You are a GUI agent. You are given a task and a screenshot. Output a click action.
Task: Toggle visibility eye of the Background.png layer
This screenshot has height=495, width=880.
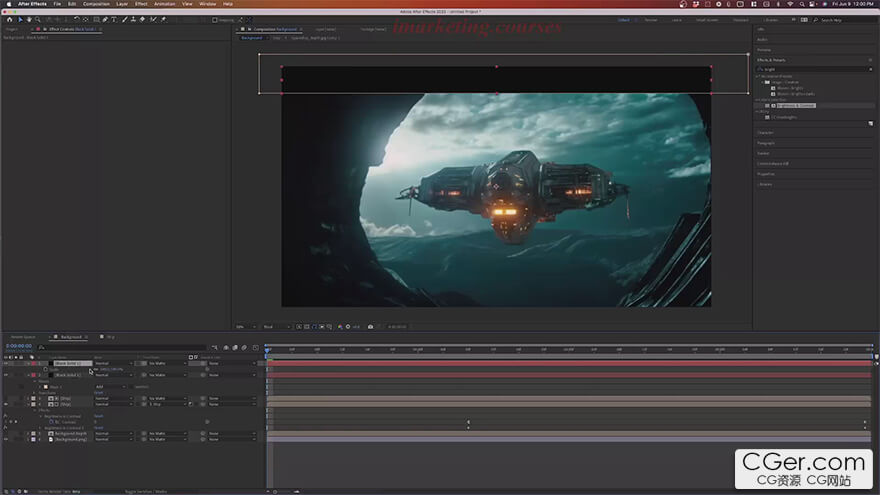(6, 439)
